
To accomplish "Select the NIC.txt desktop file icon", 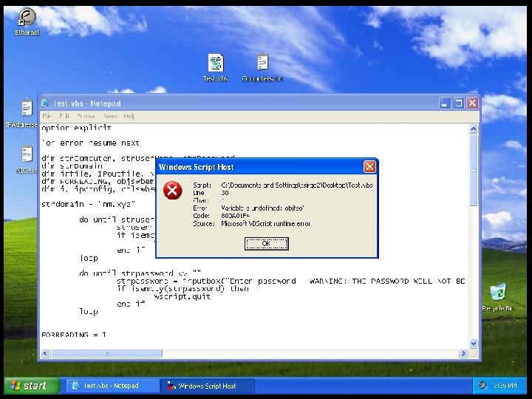I will pyautogui.click(x=27, y=154).
